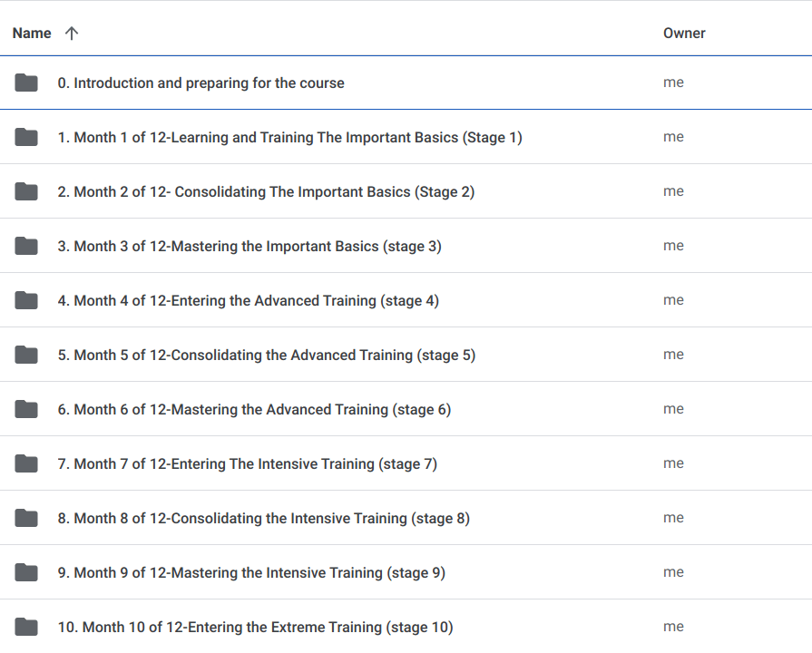Click the folder icon for Introduction and preparing
The width and height of the screenshot is (812, 653).
(26, 83)
